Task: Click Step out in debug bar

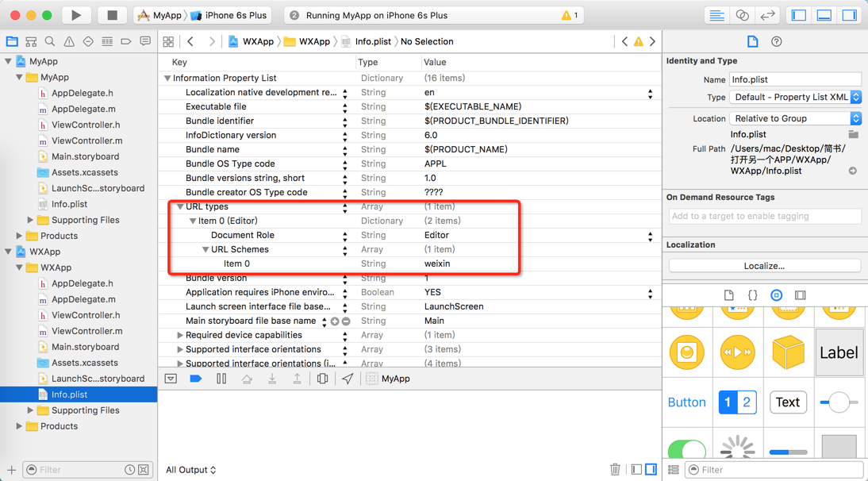Action: pos(298,379)
